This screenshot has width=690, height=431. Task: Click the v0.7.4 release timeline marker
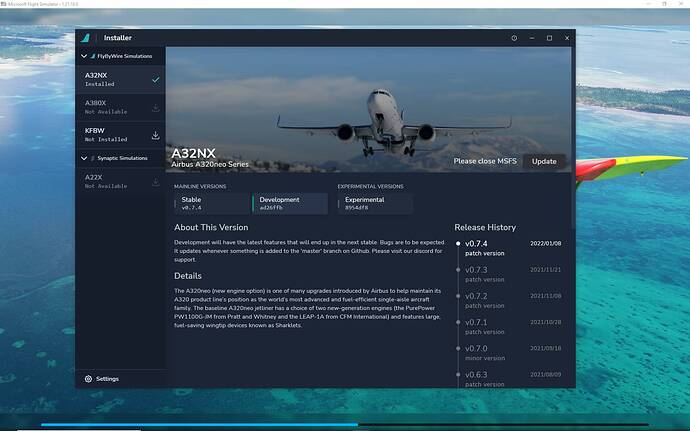click(458, 243)
